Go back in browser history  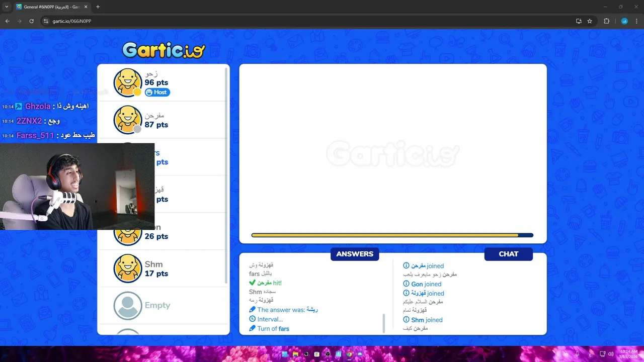[7, 21]
